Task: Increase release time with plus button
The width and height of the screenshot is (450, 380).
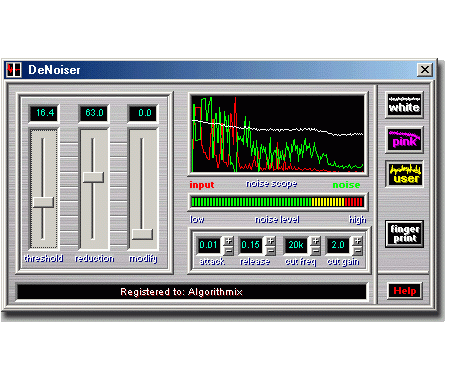Action: tap(271, 240)
